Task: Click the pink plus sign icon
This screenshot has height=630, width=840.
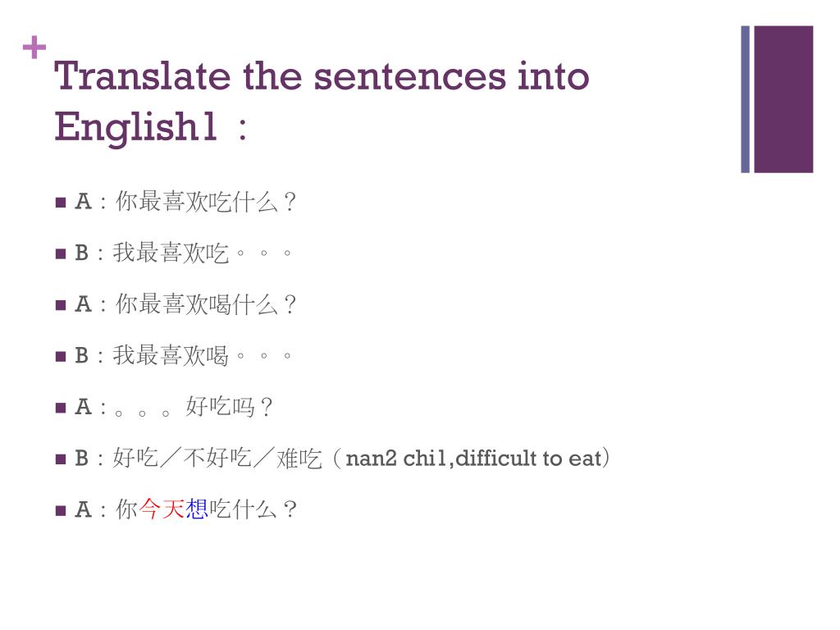Action: point(34,48)
